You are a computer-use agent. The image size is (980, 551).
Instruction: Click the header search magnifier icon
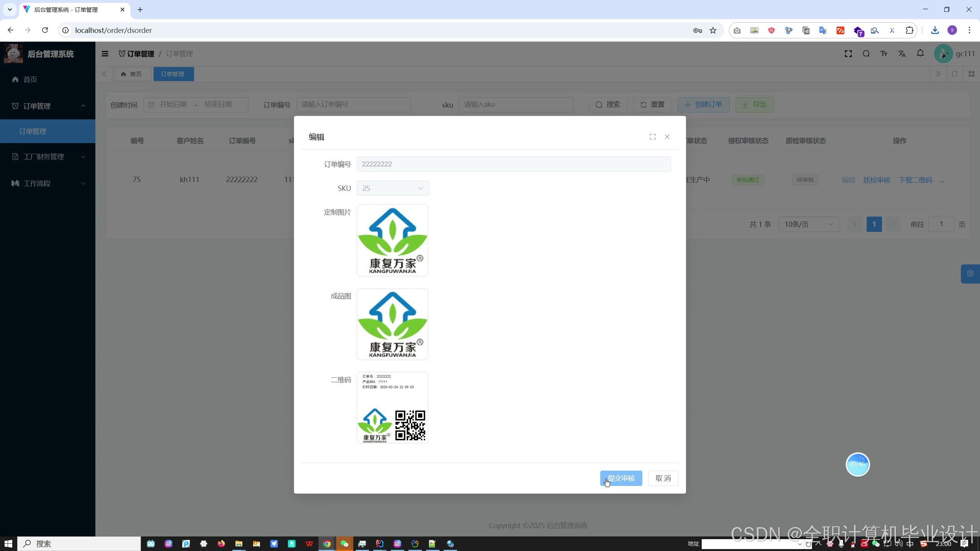pyautogui.click(x=866, y=54)
